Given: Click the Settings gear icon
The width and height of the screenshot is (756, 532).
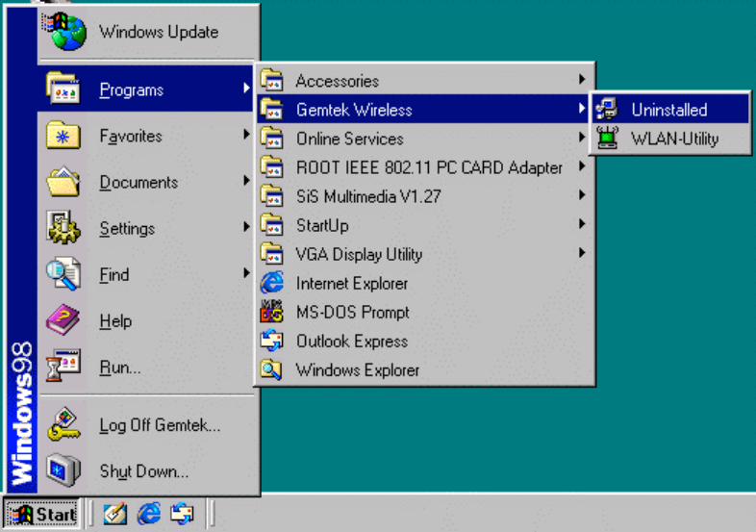Looking at the screenshot, I should 63,227.
